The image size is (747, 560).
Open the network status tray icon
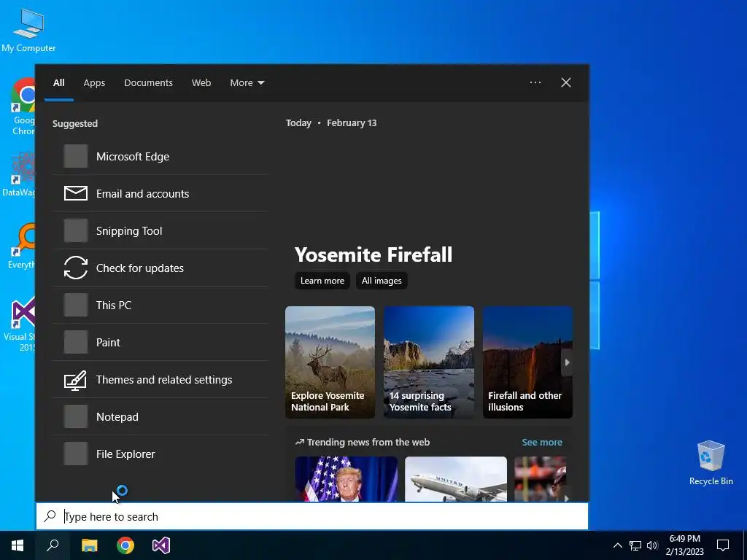(635, 545)
